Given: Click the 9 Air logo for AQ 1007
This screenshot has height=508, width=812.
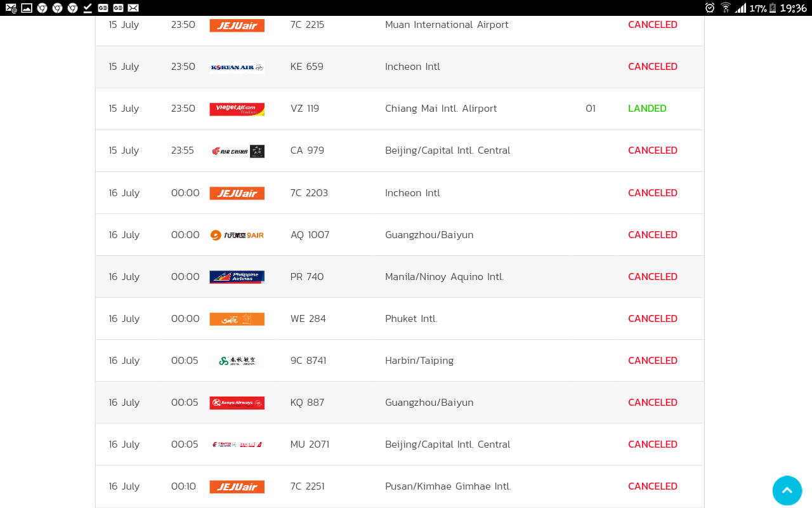Looking at the screenshot, I should coord(237,235).
